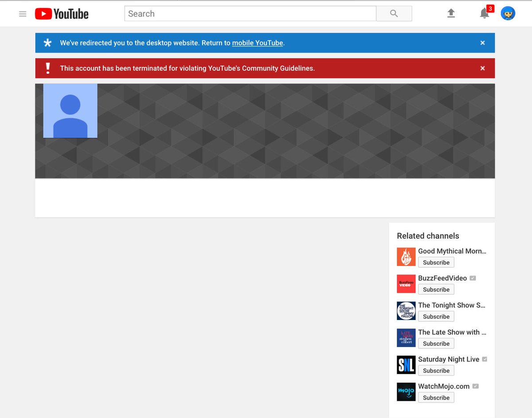Focus the Search input field
The width and height of the screenshot is (532, 418).
tap(250, 14)
